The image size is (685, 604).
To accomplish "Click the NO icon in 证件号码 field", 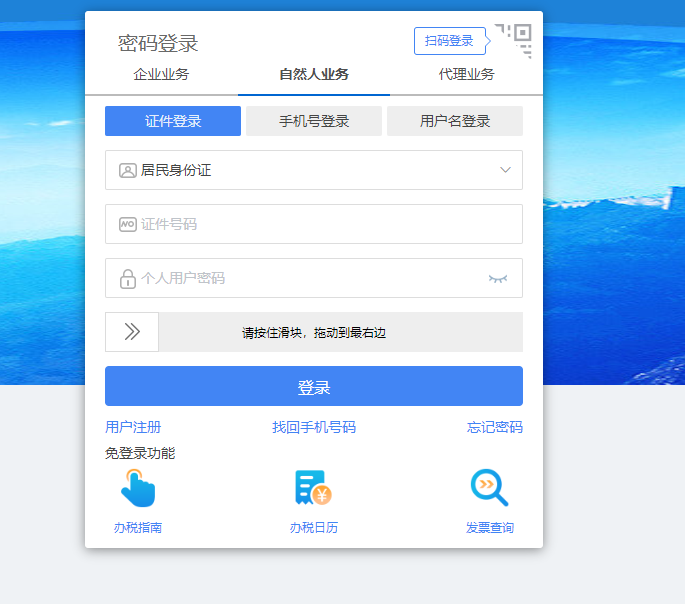I will click(x=128, y=224).
